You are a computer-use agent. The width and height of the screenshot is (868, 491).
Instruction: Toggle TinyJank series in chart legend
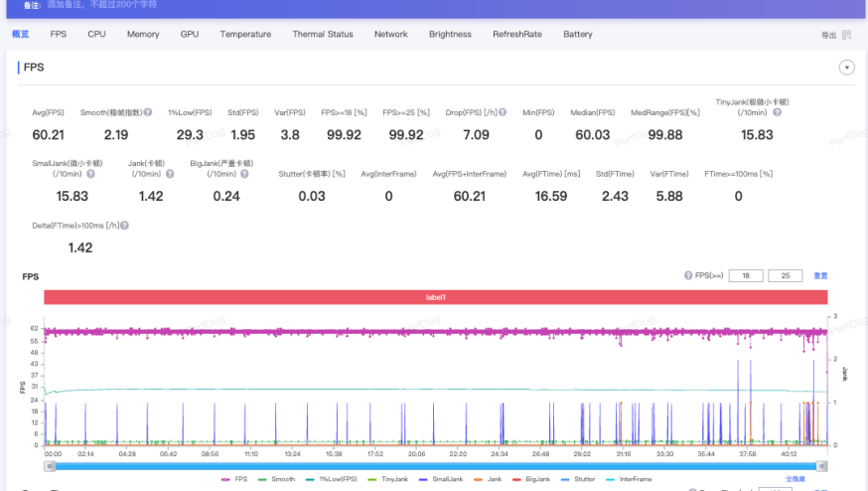tap(387, 479)
